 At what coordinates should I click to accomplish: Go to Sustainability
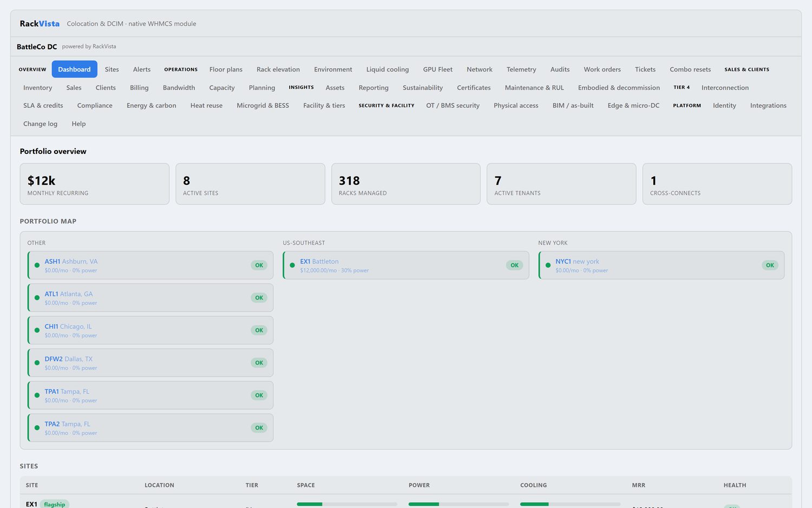click(x=423, y=88)
